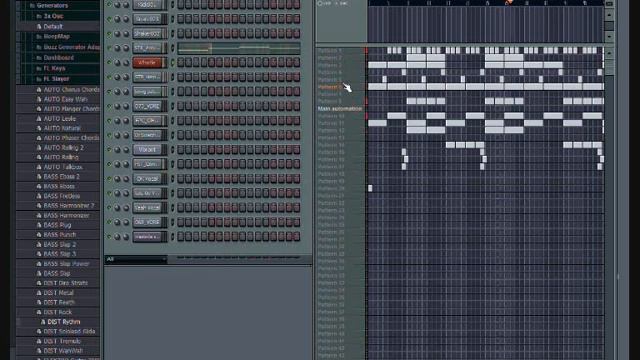Select the single Pattern 20 clip in playlist
Image resolution: width=640 pixels, height=360 pixels.
click(x=370, y=188)
